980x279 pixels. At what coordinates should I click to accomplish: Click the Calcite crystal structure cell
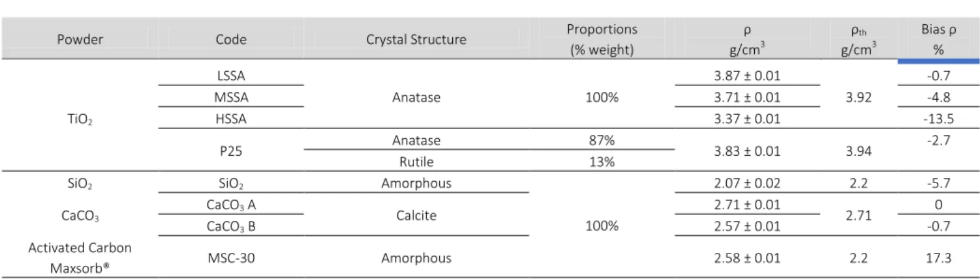pos(416,215)
